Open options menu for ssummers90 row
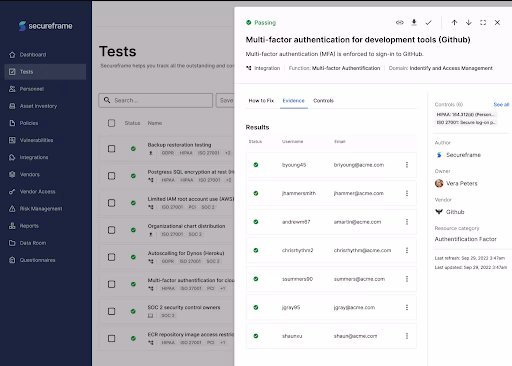 click(x=407, y=279)
